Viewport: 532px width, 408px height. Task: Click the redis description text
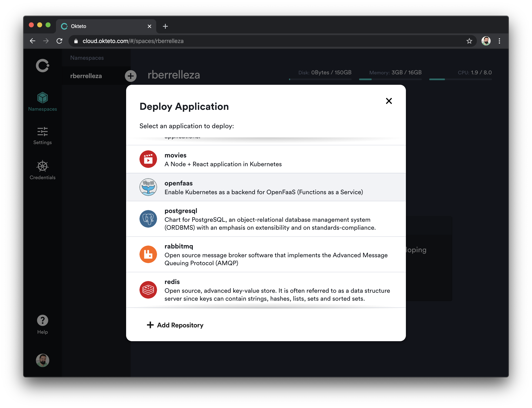(x=277, y=295)
